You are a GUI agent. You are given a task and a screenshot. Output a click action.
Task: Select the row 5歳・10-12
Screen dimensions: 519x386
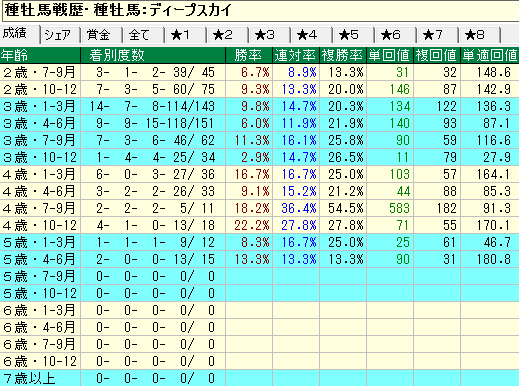(259, 293)
